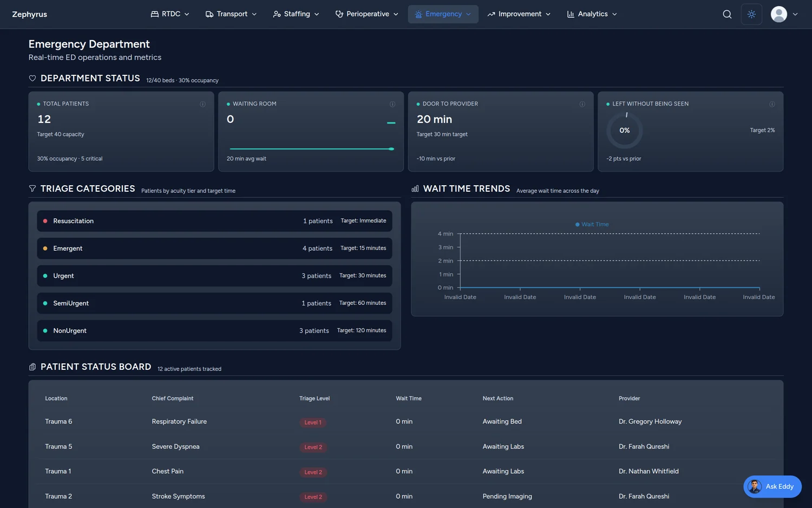
Task: Click the Zephyrus logo text
Action: (30, 14)
